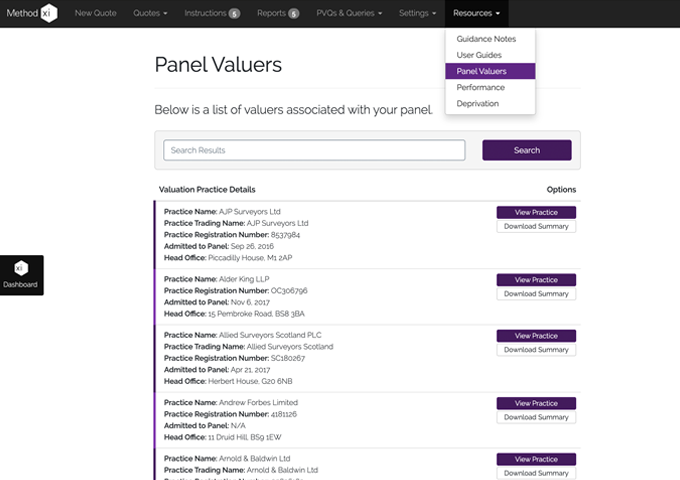
Task: Collapse the Resources dropdown menu
Action: pos(475,14)
